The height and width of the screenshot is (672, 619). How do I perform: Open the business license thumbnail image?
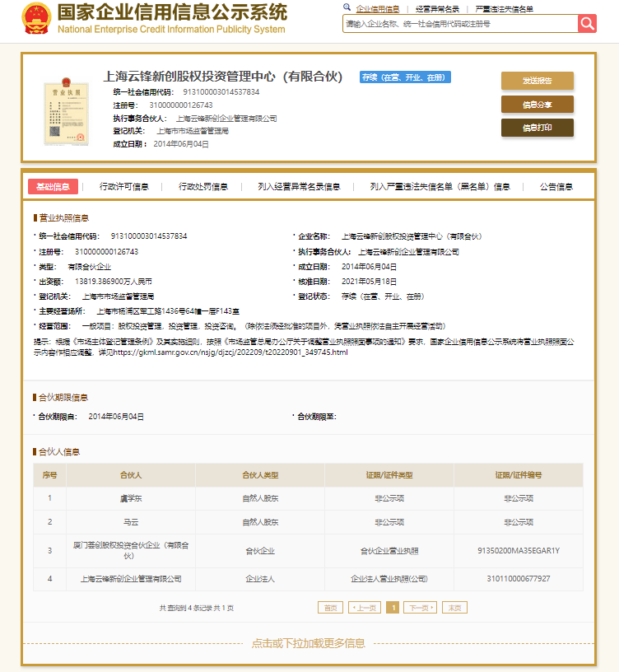67,112
